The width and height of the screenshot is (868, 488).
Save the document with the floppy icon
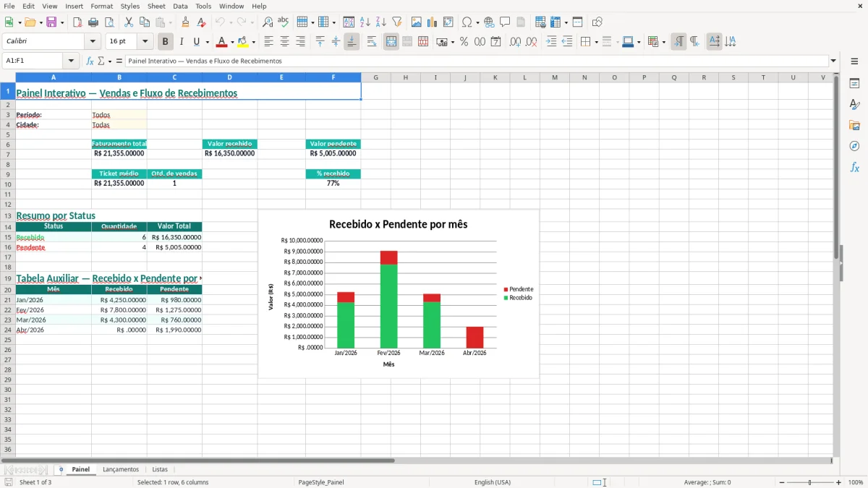tap(51, 22)
